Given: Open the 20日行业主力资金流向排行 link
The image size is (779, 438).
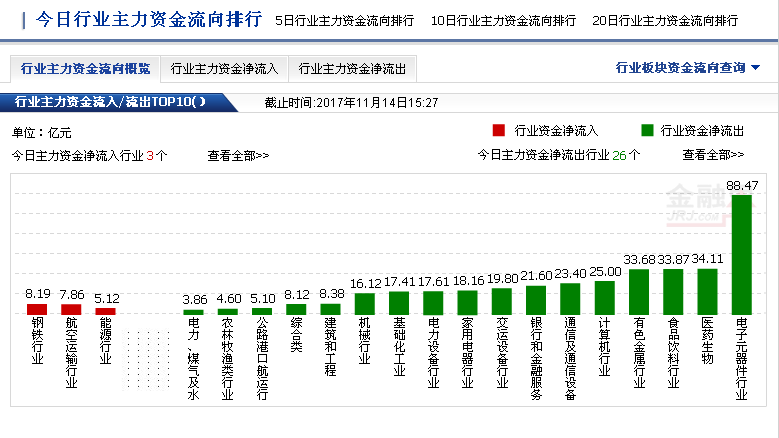Looking at the screenshot, I should (x=665, y=21).
